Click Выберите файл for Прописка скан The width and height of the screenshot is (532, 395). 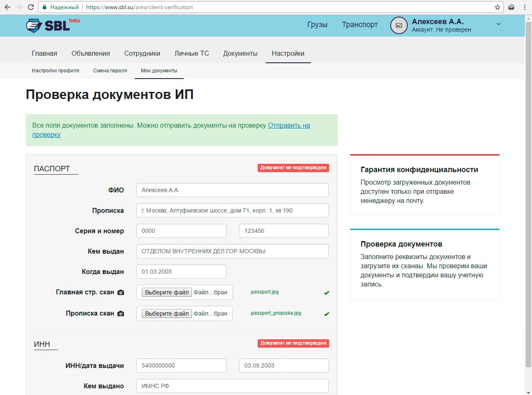pos(167,314)
